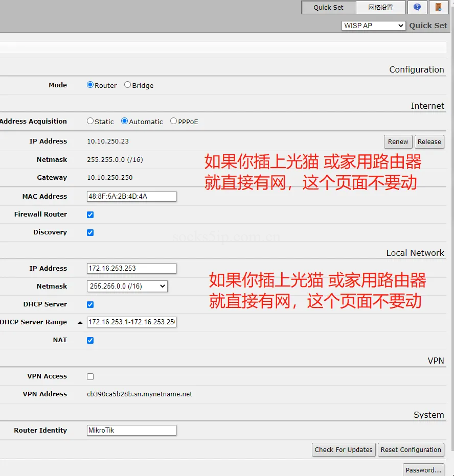Image resolution: width=454 pixels, height=476 pixels.
Task: Release the current IP address
Action: [x=429, y=141]
